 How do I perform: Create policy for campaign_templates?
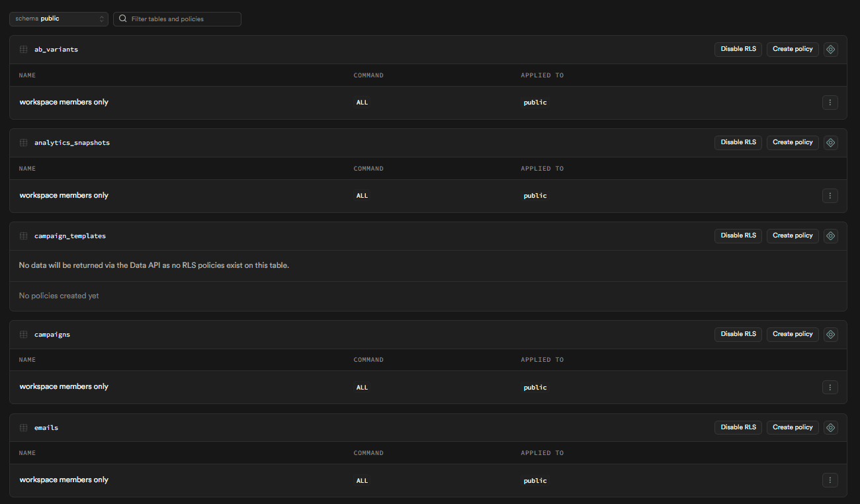(x=793, y=235)
